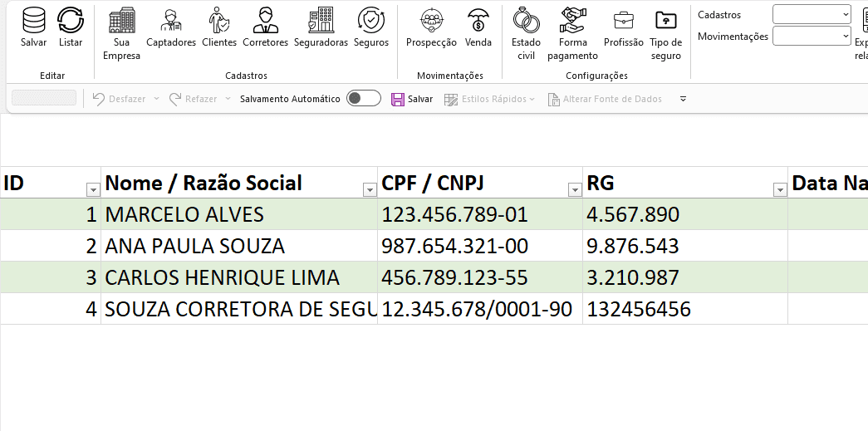
Task: Open the Movimentações combo box
Action: click(812, 37)
